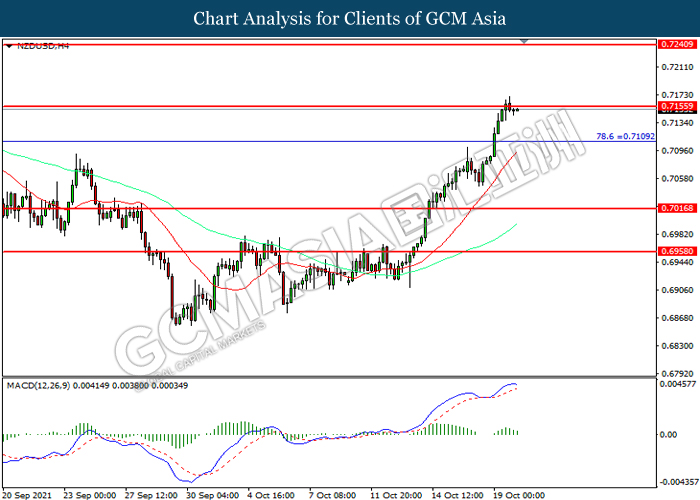Click the 0.67920 price axis value
Viewport: 700px width, 500px height.
pyautogui.click(x=677, y=374)
